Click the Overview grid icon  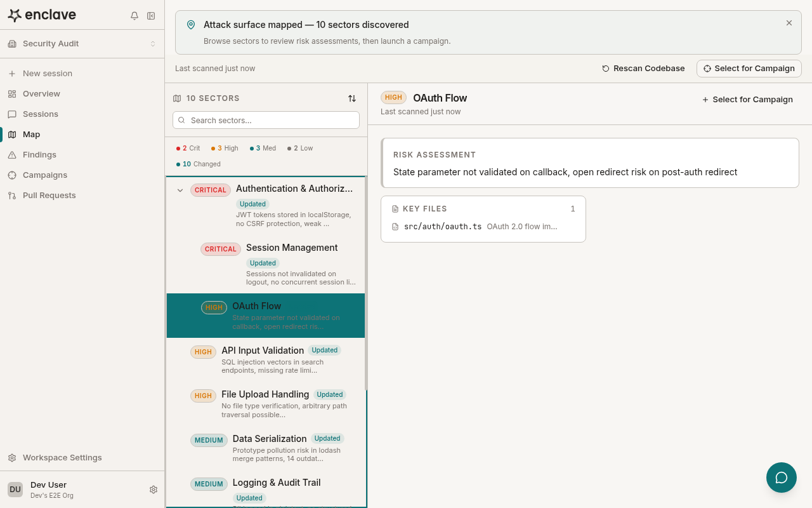point(12,94)
